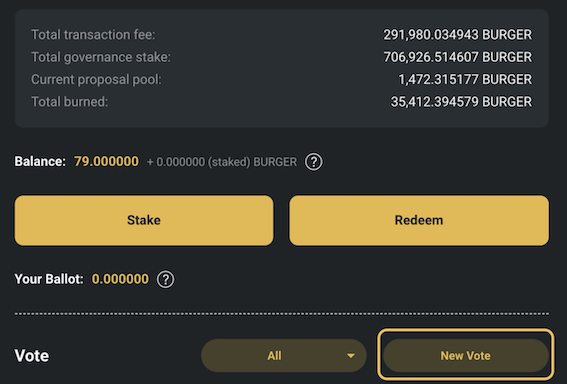Click the 79.000000 balance amount
This screenshot has width=567, height=384.
(x=106, y=161)
